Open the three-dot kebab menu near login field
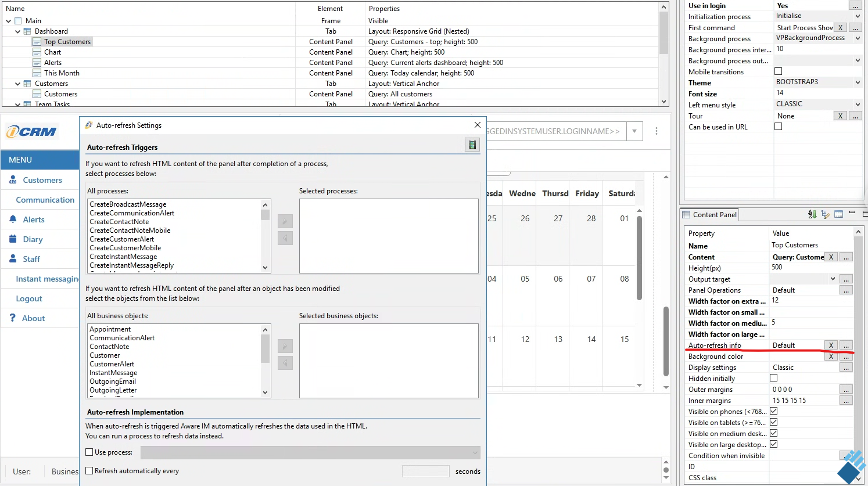 click(x=657, y=131)
